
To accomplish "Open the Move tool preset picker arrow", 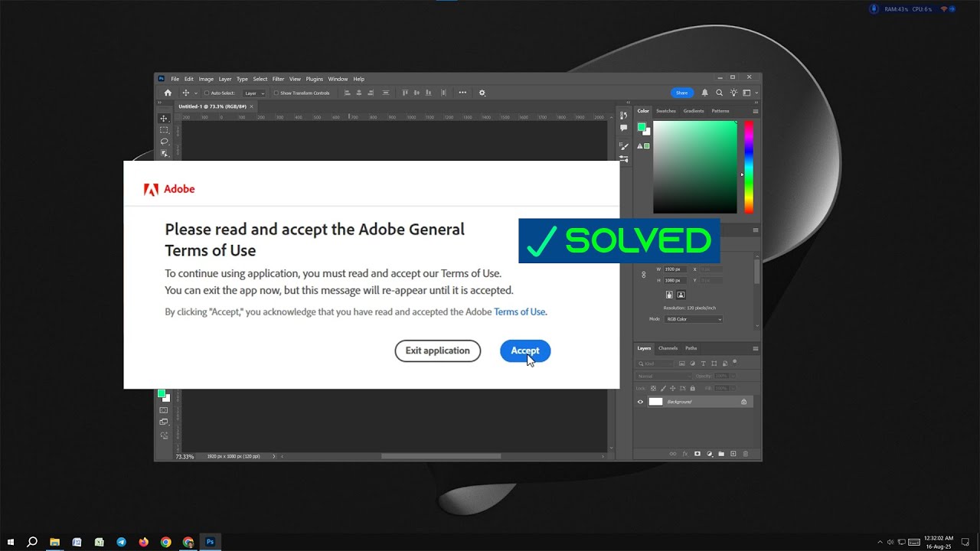I will point(195,93).
